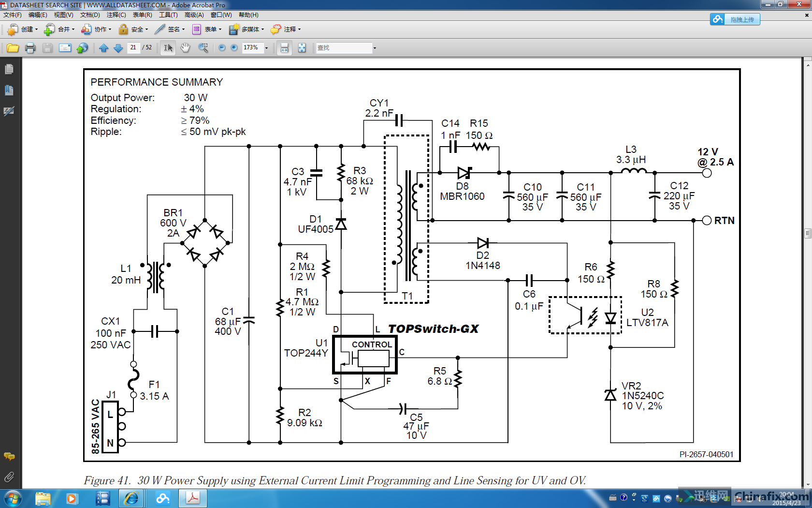Image resolution: width=812 pixels, height=508 pixels.
Task: Go to previous page with up arrow
Action: [103, 48]
